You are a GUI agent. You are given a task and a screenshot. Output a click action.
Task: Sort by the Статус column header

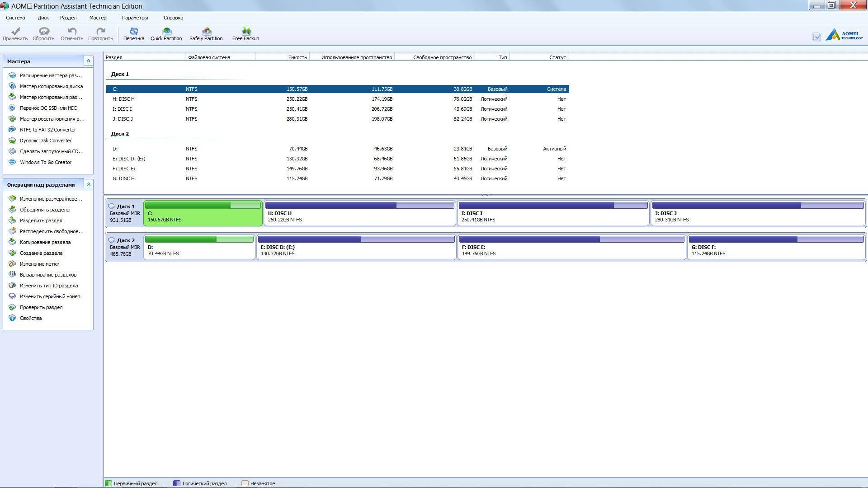click(539, 57)
